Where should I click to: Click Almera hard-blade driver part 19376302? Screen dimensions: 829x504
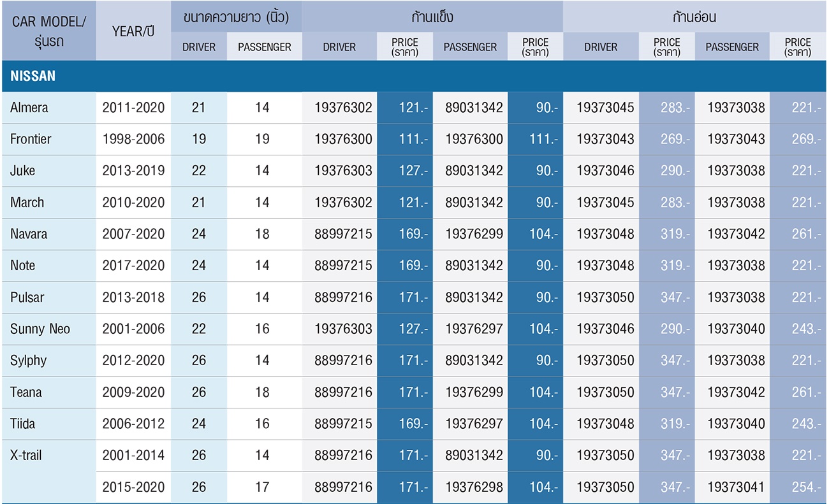pos(343,108)
